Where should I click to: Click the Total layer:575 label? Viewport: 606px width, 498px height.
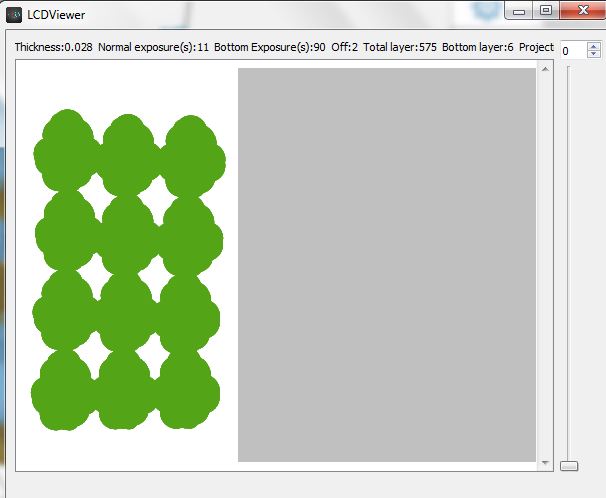(x=399, y=47)
